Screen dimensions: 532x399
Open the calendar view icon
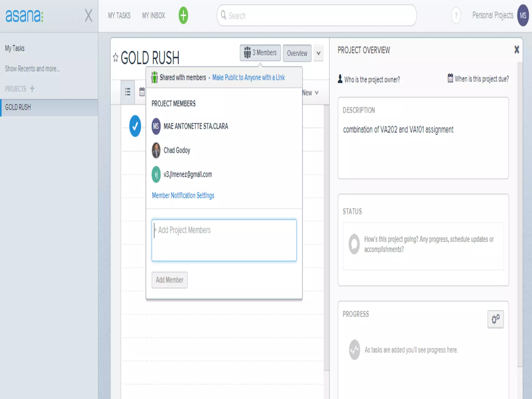[142, 92]
